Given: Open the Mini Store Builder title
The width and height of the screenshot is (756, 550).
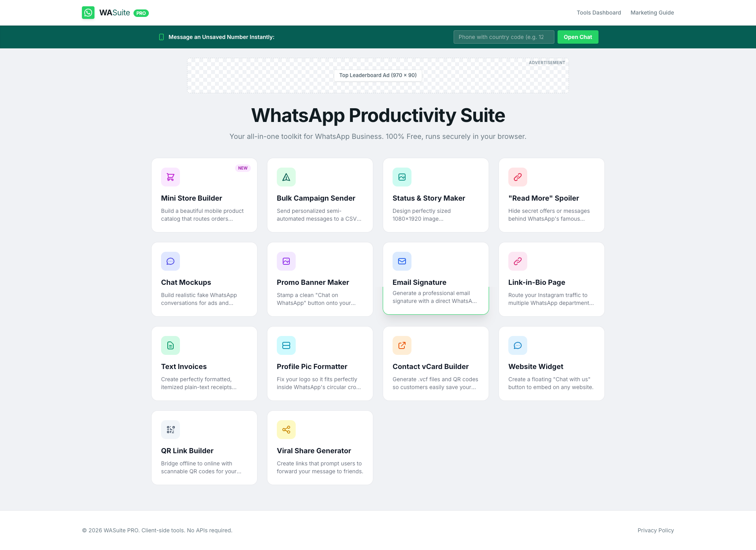Looking at the screenshot, I should (191, 198).
